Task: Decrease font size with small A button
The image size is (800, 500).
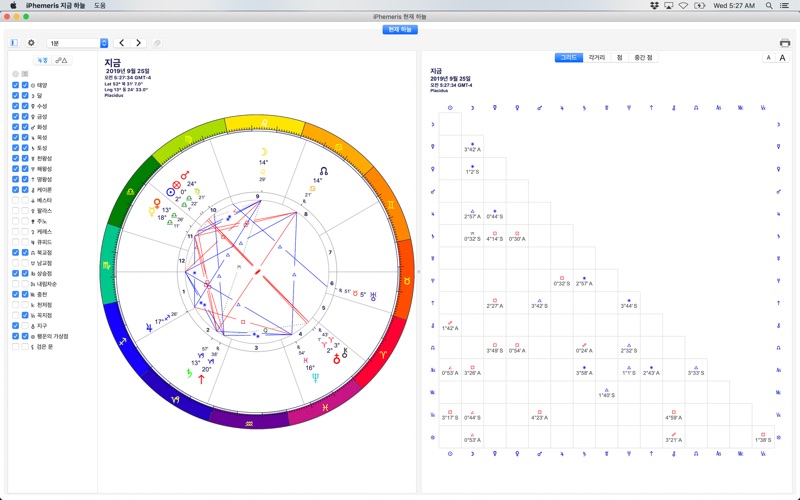Action: tap(768, 58)
